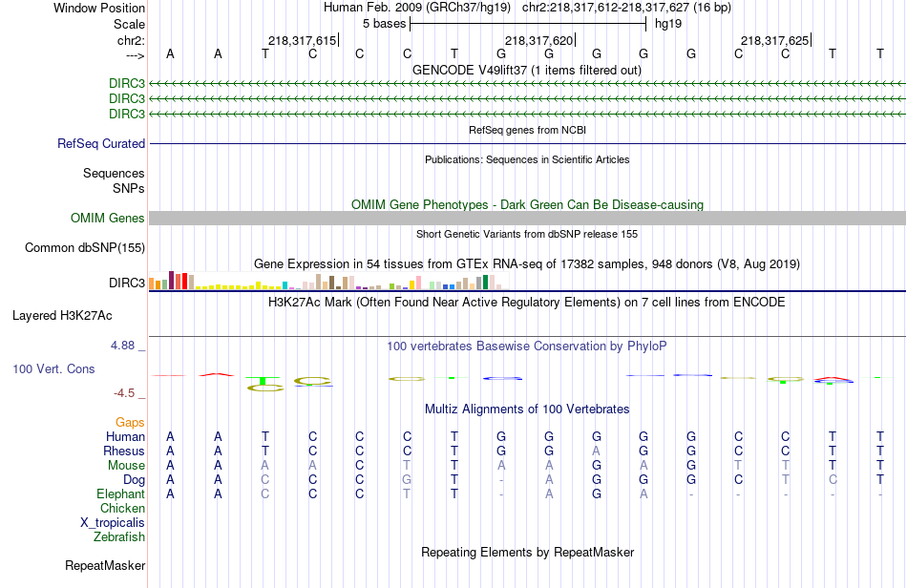Click the 4.88 PhyloP upper limit value

tap(122, 346)
